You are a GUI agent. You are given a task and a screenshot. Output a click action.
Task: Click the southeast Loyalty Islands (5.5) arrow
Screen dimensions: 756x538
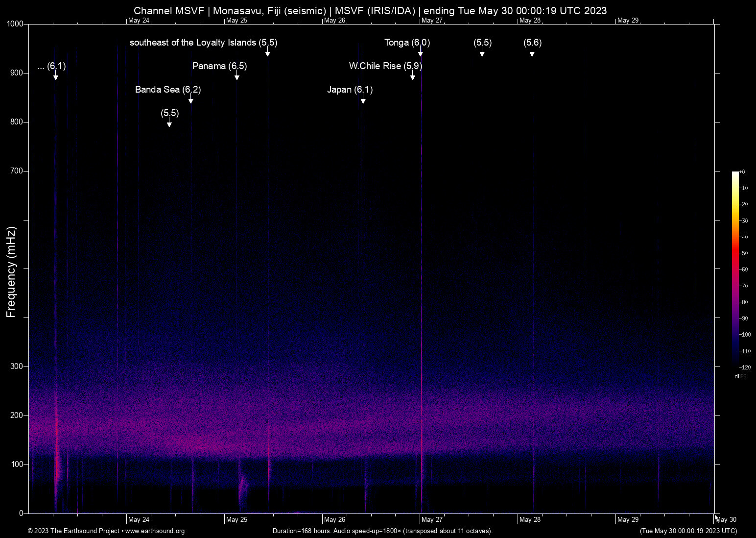(268, 54)
